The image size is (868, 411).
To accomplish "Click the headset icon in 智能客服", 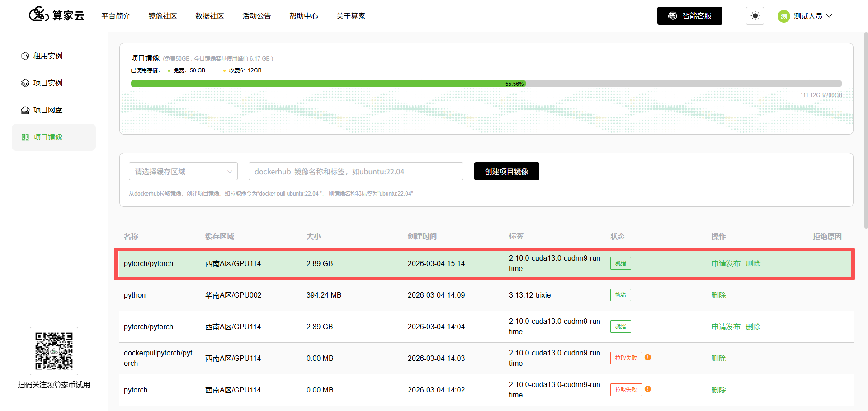I will coord(673,16).
